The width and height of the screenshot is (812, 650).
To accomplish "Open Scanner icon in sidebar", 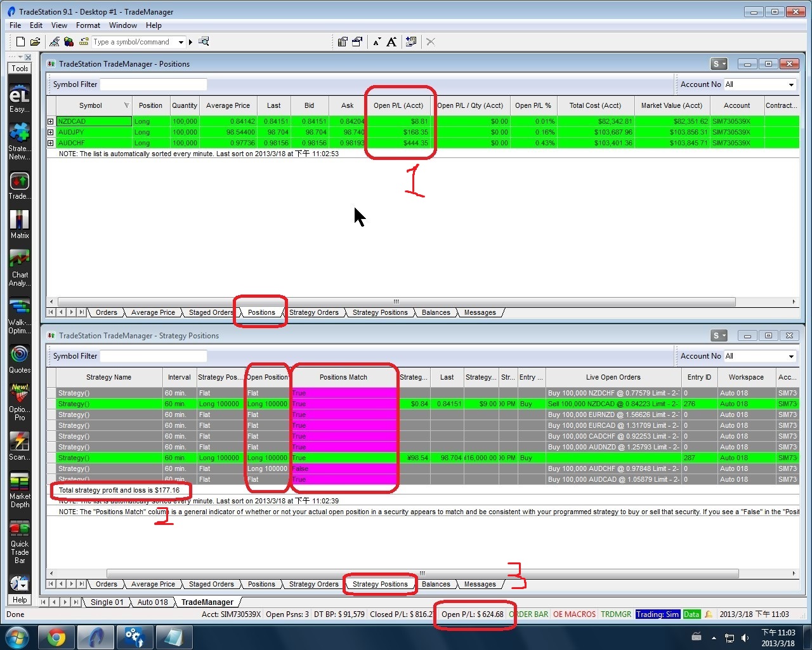I will click(19, 446).
